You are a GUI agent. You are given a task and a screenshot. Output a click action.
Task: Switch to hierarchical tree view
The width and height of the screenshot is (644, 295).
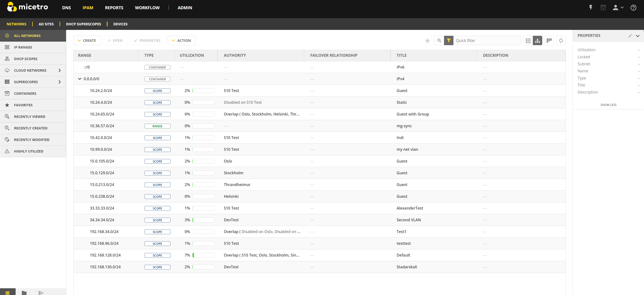[537, 40]
